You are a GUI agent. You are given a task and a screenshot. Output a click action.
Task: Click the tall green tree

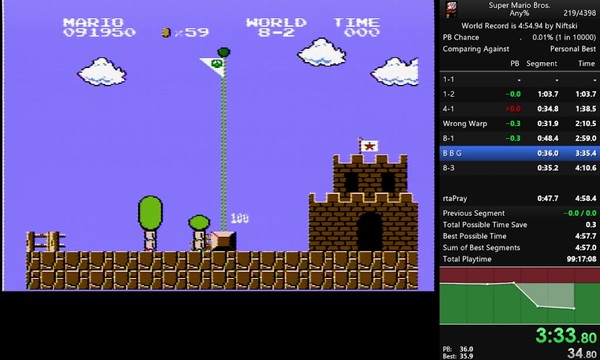(150, 223)
